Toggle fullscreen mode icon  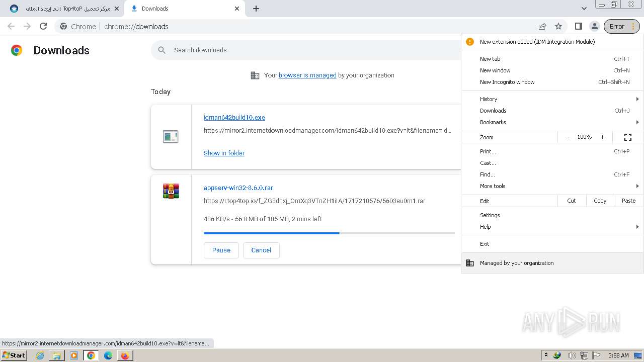(628, 137)
